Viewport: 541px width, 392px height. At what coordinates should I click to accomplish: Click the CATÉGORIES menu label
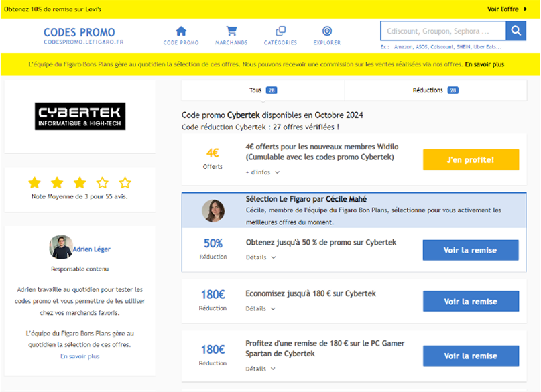click(x=280, y=43)
